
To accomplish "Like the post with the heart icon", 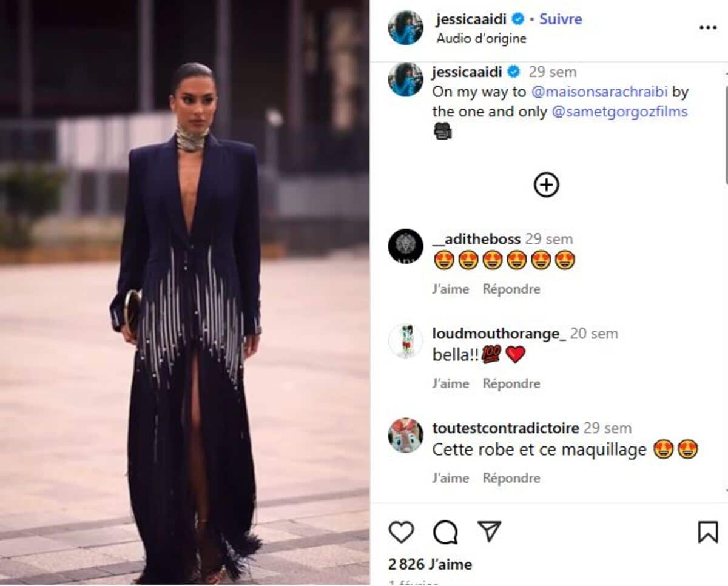I will tap(401, 532).
